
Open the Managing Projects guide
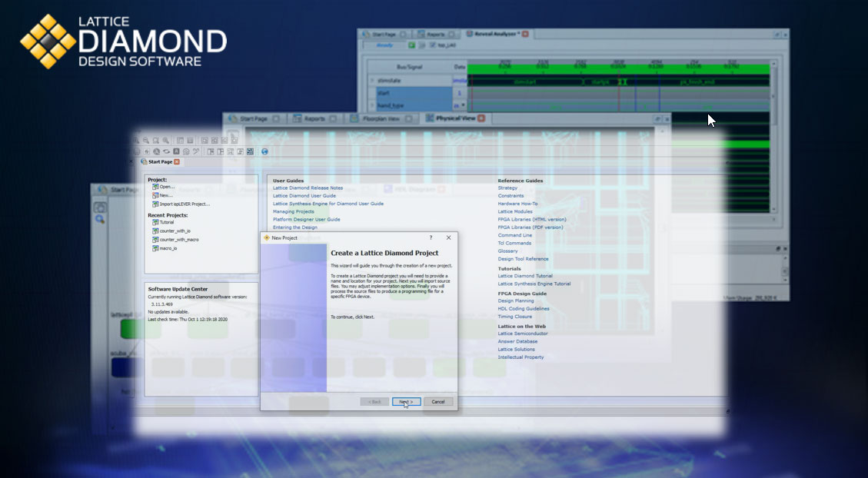click(294, 211)
